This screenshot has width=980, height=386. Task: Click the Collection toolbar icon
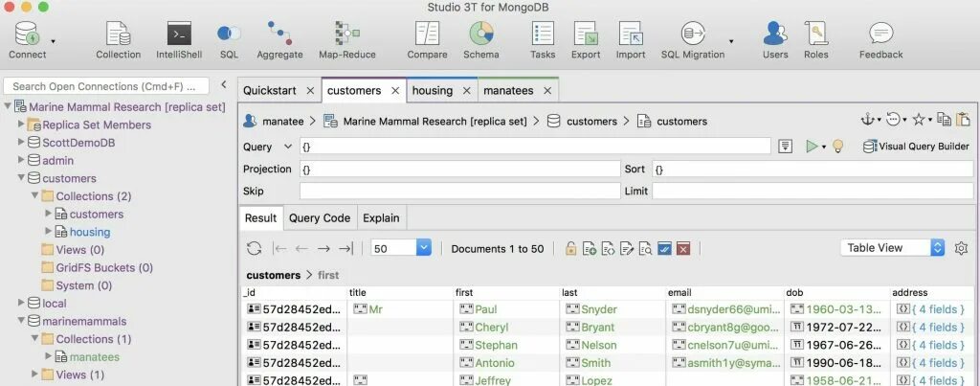point(118,34)
